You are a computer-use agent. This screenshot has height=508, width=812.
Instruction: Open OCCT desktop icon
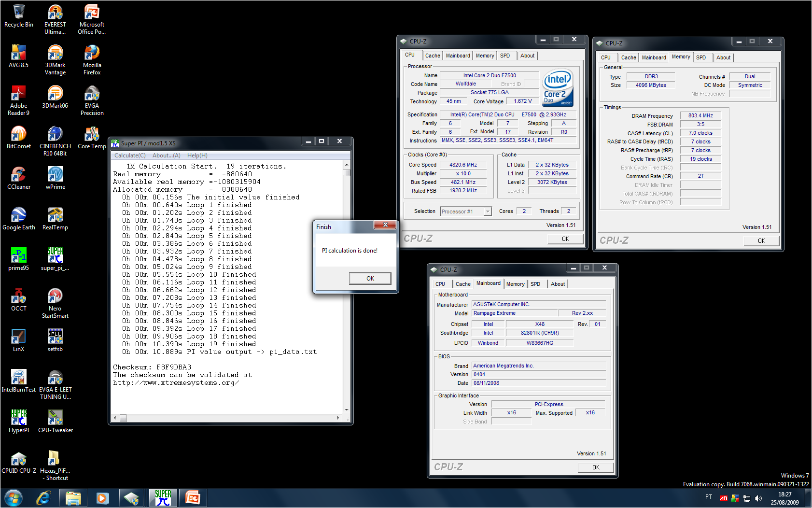click(19, 300)
